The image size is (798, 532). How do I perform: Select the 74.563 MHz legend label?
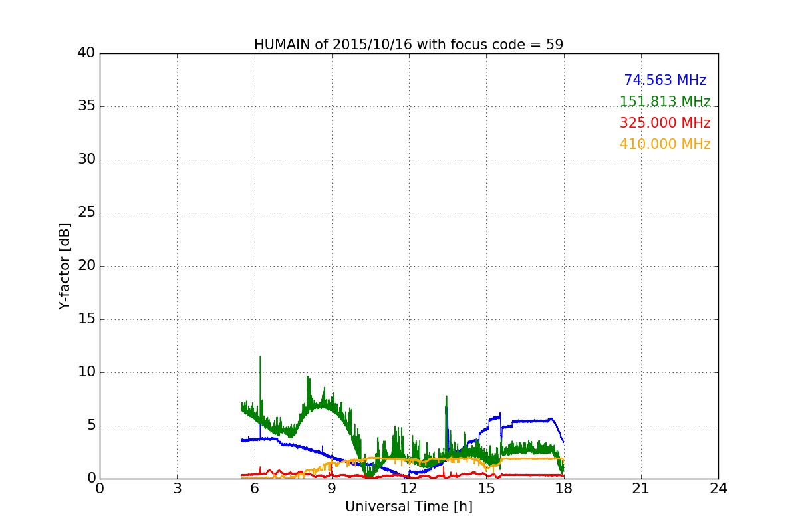pyautogui.click(x=665, y=80)
